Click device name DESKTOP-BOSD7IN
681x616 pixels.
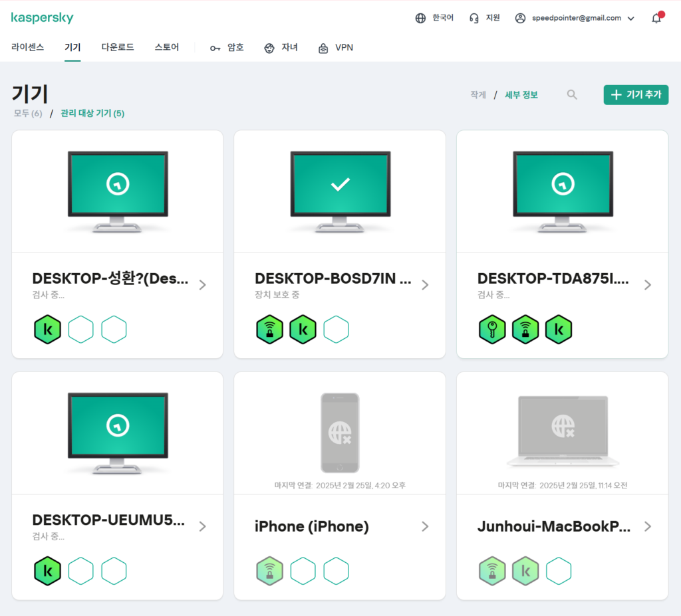[x=333, y=278]
